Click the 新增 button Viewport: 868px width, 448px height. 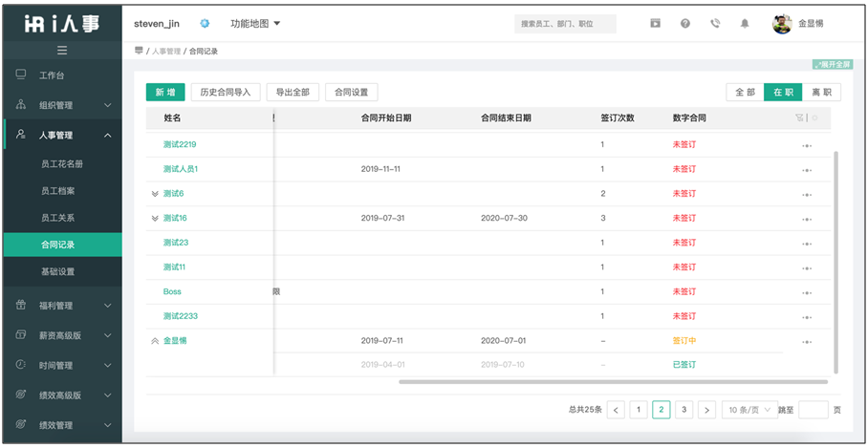click(x=165, y=93)
